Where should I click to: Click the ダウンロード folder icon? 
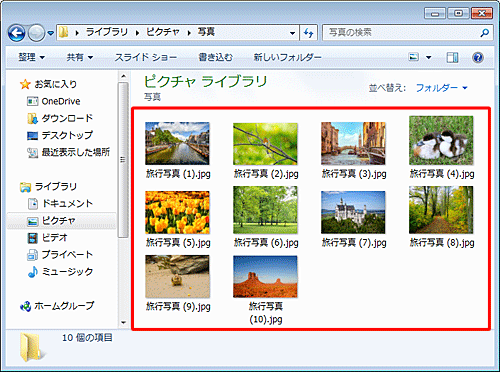pos(32,118)
